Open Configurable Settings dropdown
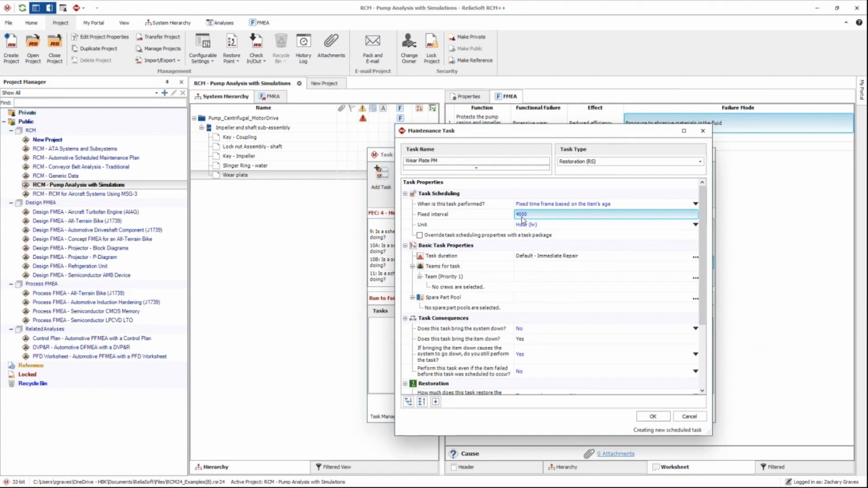Screen dimensions: 868x488 [x=203, y=48]
